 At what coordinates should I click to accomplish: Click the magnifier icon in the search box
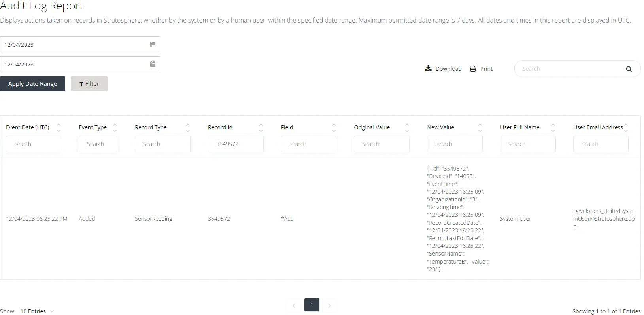[629, 69]
